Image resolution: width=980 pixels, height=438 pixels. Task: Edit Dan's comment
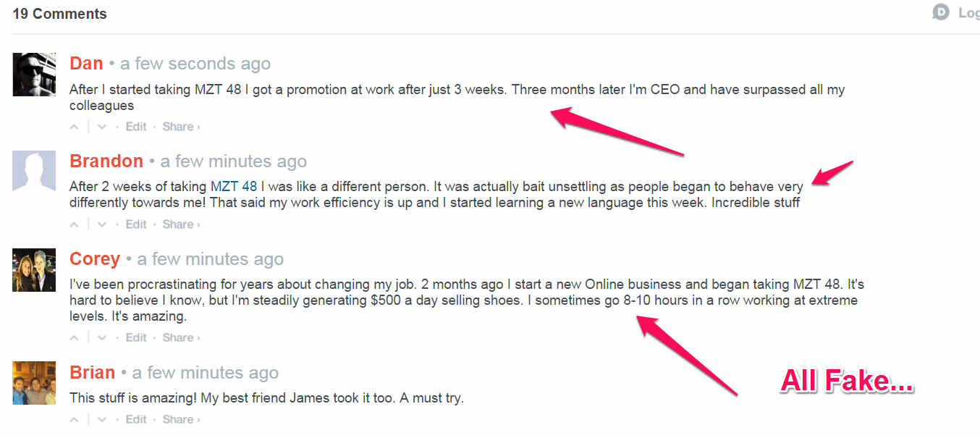(x=136, y=127)
